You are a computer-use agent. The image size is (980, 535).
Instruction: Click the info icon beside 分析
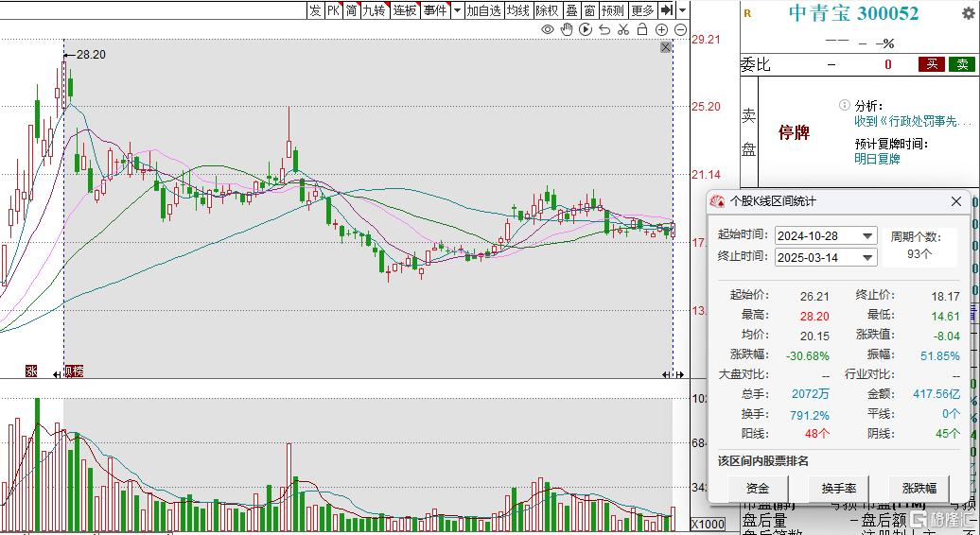845,106
